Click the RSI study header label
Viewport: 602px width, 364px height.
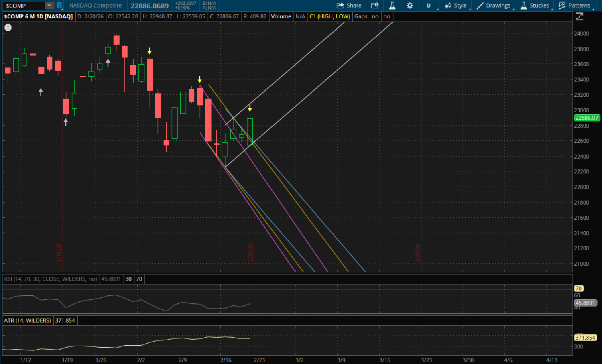click(x=51, y=279)
